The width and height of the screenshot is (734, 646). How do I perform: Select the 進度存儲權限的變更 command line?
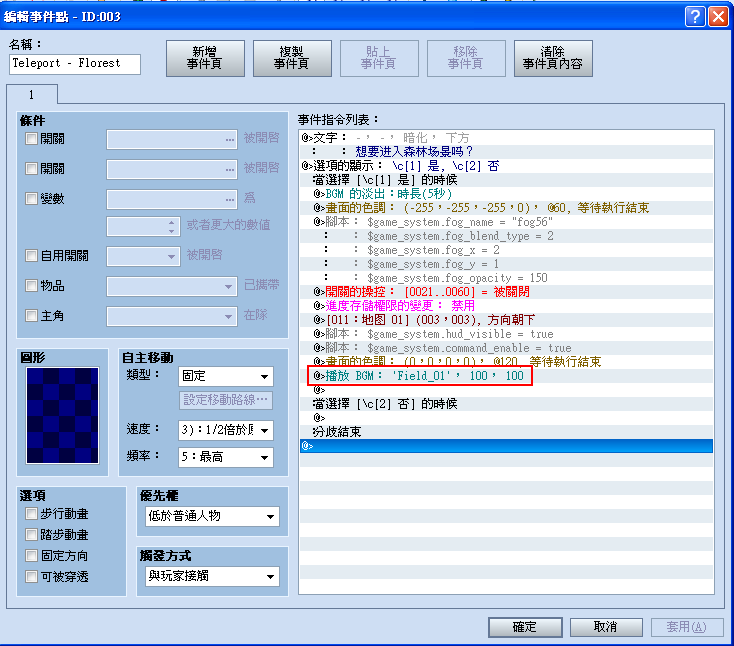pyautogui.click(x=506, y=306)
